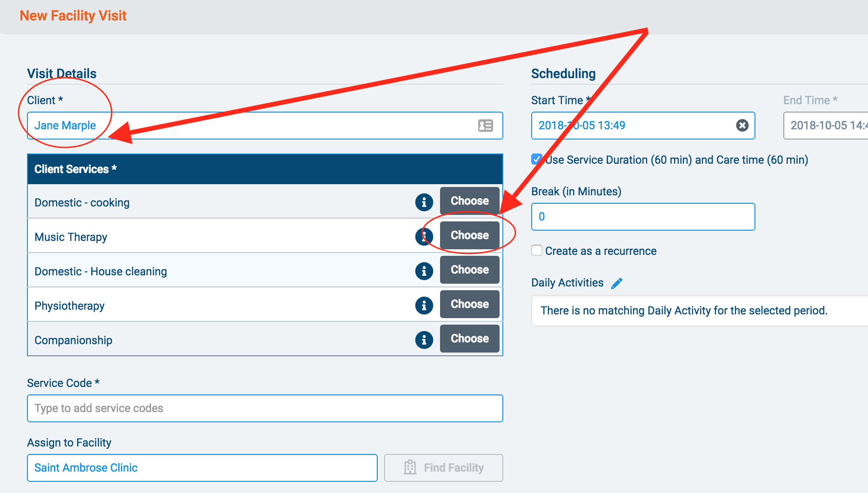The height and width of the screenshot is (493, 868).
Task: Edit Daily Activities with pencil icon
Action: [617, 283]
